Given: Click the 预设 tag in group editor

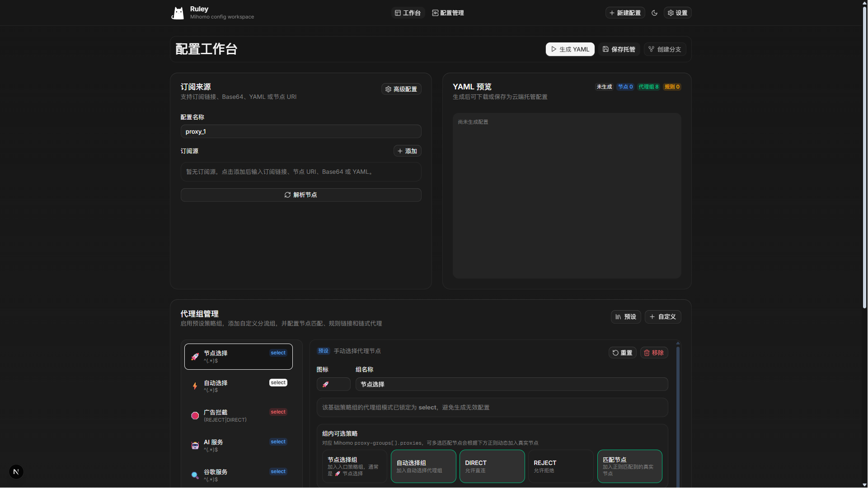Looking at the screenshot, I should tap(324, 351).
